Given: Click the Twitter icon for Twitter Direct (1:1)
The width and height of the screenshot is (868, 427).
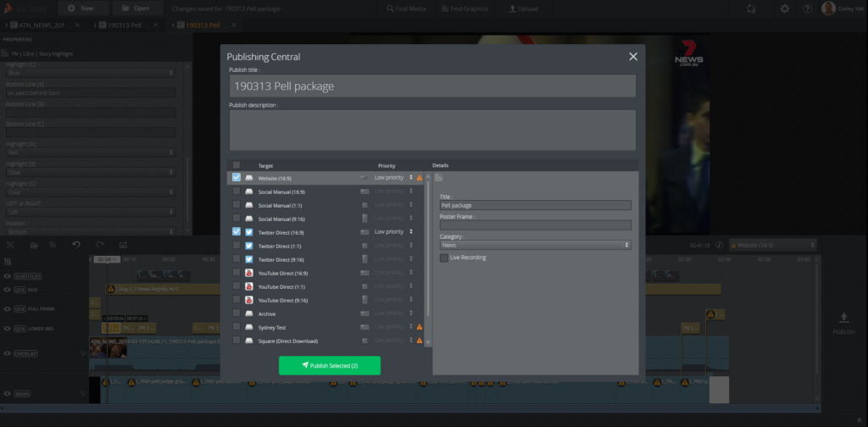Looking at the screenshot, I should (249, 246).
